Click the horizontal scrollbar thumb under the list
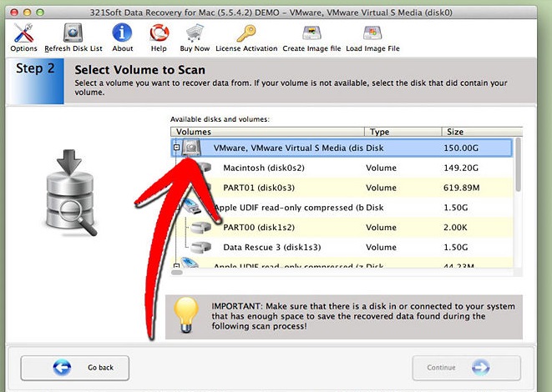 [177, 272]
